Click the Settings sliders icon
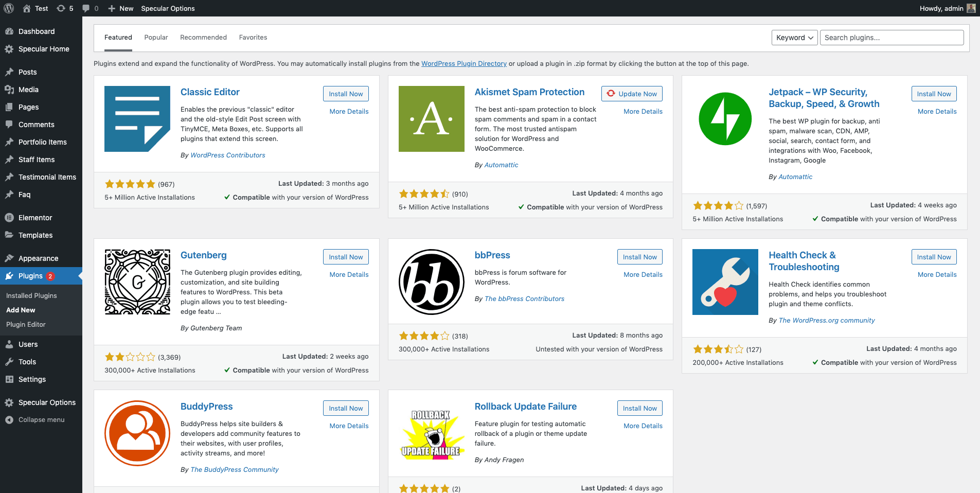The image size is (980, 493). pyautogui.click(x=9, y=379)
